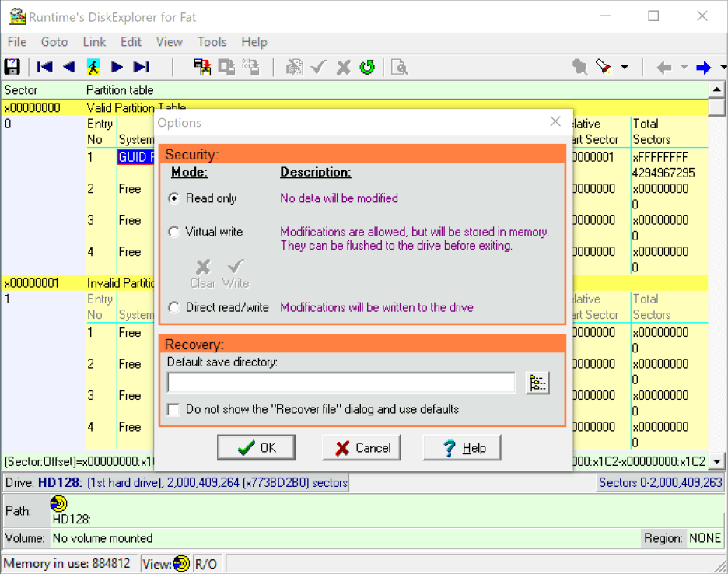728x574 pixels.
Task: Click the disk save icon in toolbar
Action: (x=12, y=67)
